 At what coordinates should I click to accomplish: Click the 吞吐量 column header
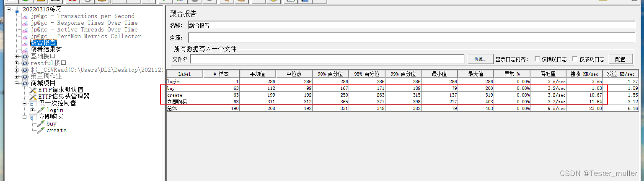tap(548, 74)
